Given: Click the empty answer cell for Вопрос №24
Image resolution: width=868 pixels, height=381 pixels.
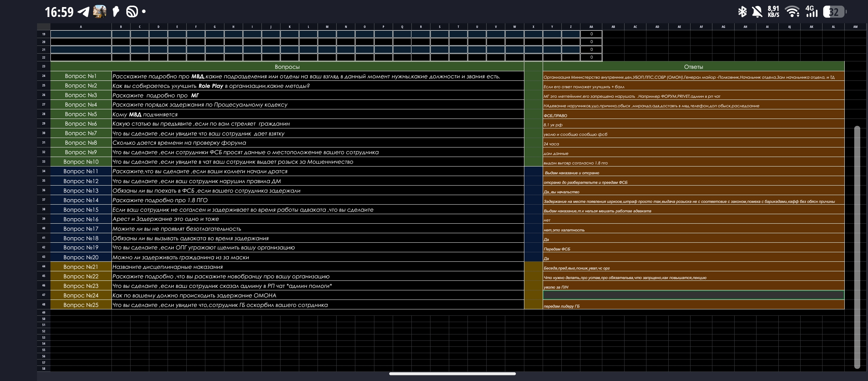Looking at the screenshot, I should (693, 295).
